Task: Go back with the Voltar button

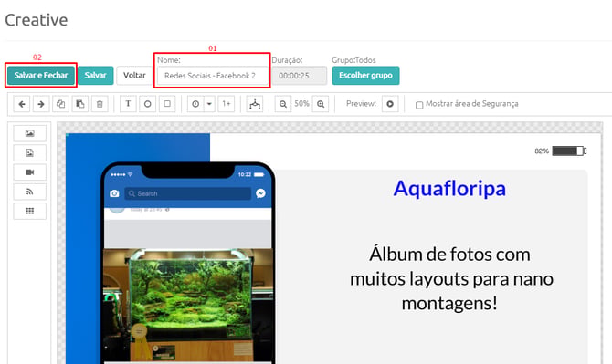Action: [x=134, y=75]
